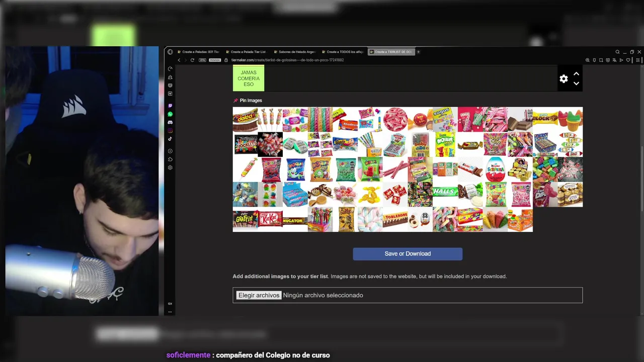
Task: Click the 'Elegir archivos' file button
Action: [259, 295]
